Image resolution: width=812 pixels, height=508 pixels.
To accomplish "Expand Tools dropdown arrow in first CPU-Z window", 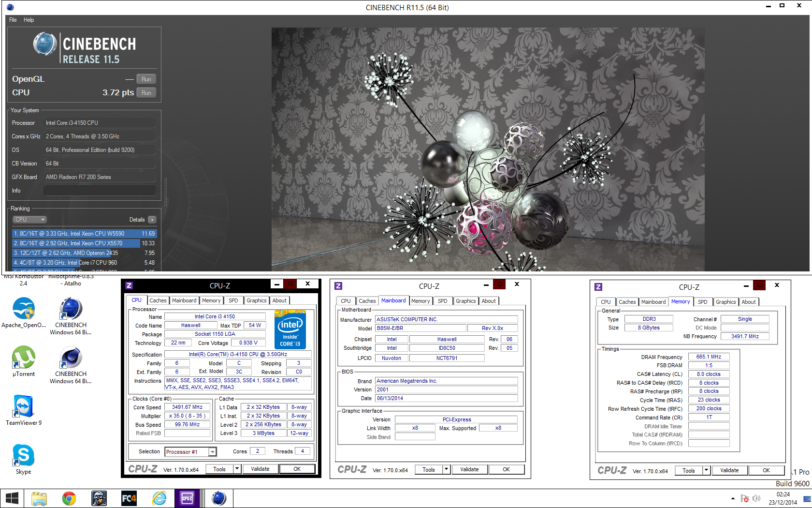I will (x=237, y=469).
